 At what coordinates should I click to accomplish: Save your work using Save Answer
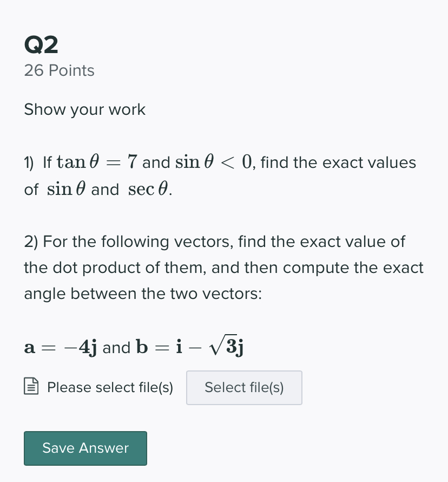click(85, 448)
